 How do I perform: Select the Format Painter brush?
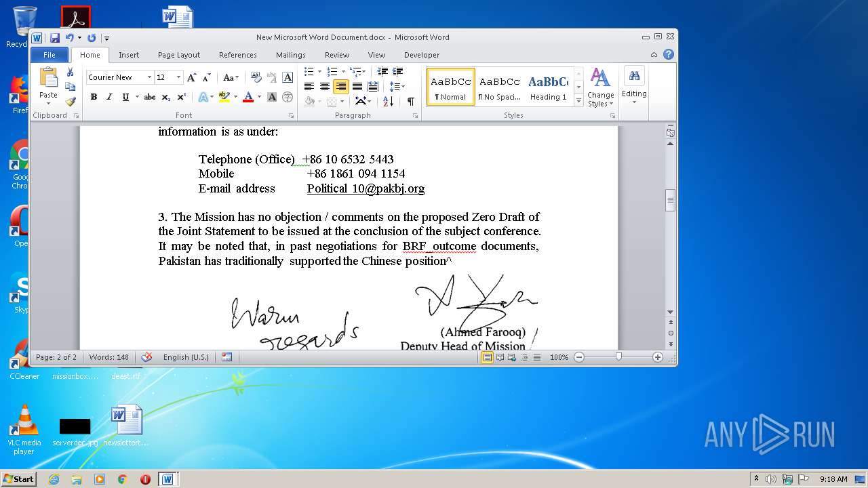click(x=70, y=102)
